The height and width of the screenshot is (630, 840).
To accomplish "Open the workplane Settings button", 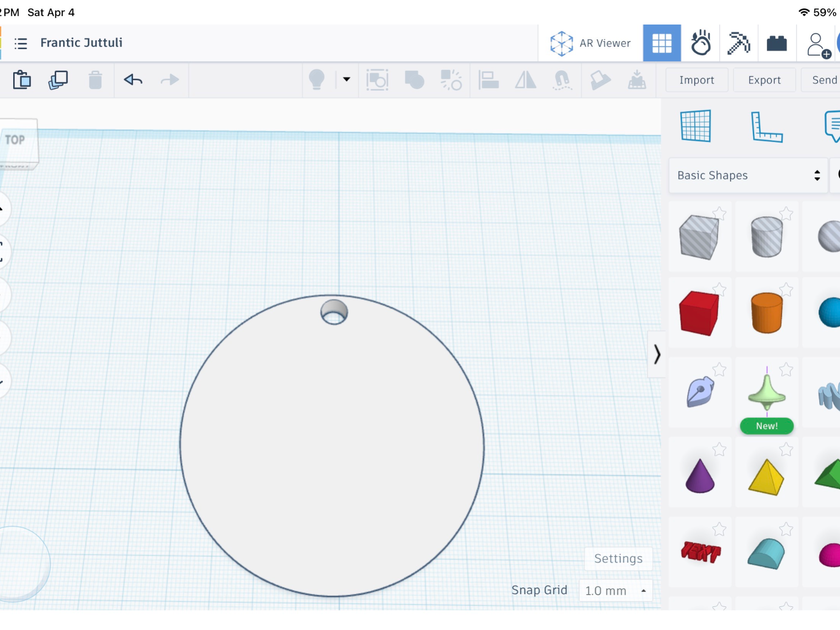I will tap(618, 559).
